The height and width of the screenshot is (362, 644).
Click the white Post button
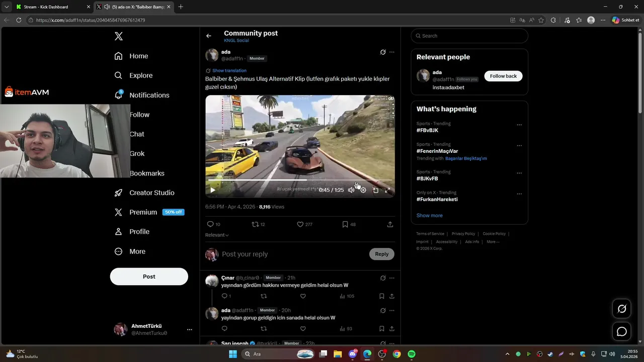pos(149,277)
